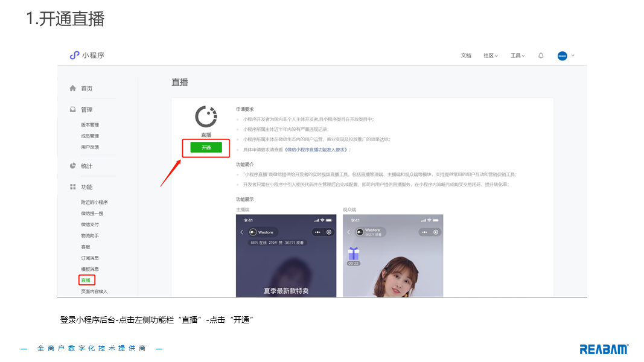Viewport: 644px width, 362px height.
Task: Click the REABAM logo
Action: [604, 349]
